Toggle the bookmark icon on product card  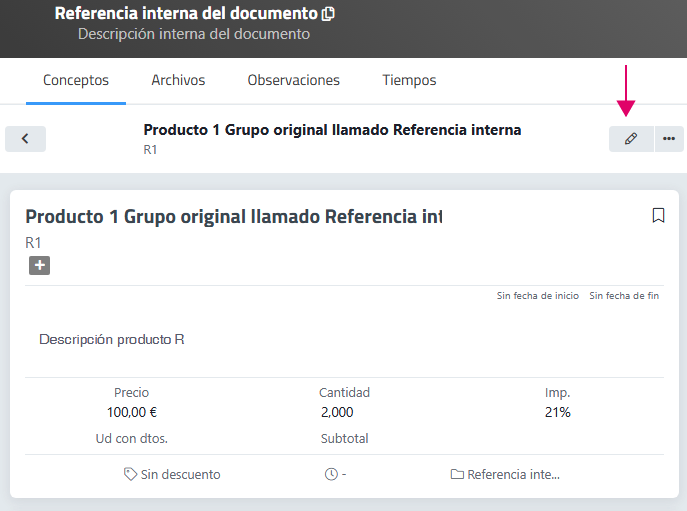(x=658, y=216)
